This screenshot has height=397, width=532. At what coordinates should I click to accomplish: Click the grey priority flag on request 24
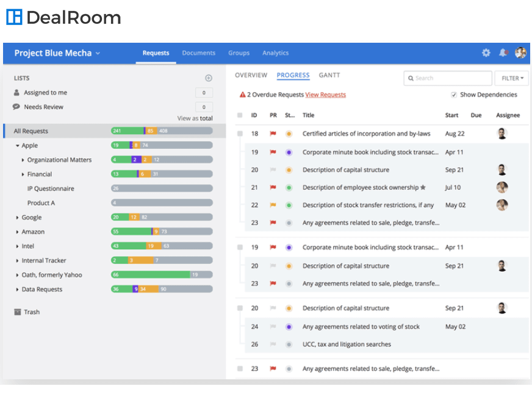click(x=273, y=326)
